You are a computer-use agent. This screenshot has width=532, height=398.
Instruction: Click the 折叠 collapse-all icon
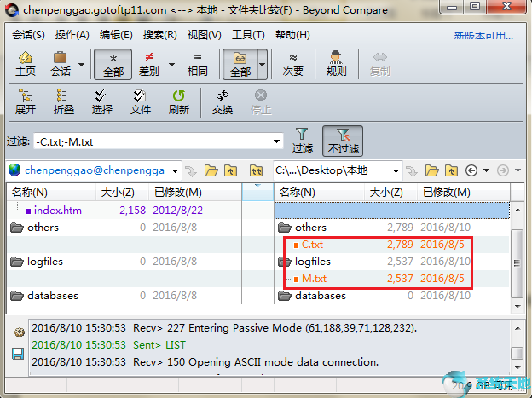click(63, 101)
